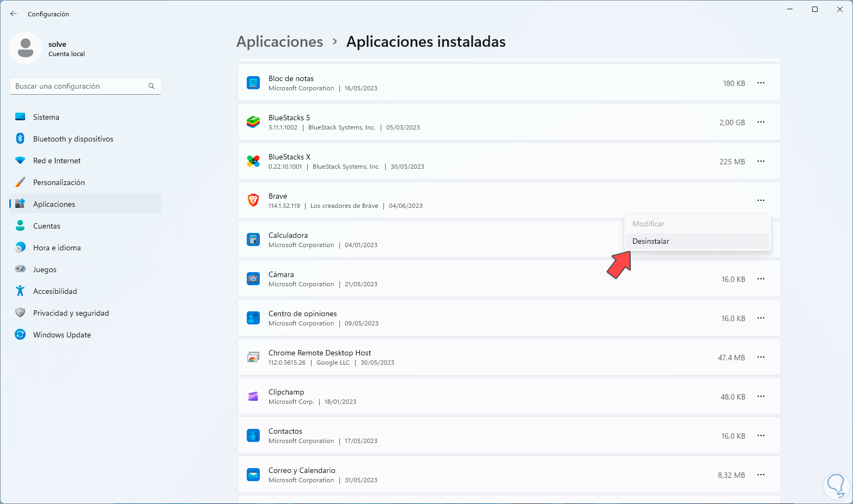Click the Personalización paintbrush icon
Screen dimensions: 853x504
(20, 182)
